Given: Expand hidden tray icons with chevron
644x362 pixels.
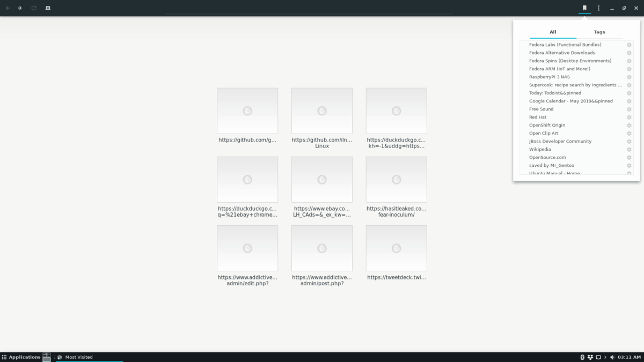Looking at the screenshot, I should [605, 357].
